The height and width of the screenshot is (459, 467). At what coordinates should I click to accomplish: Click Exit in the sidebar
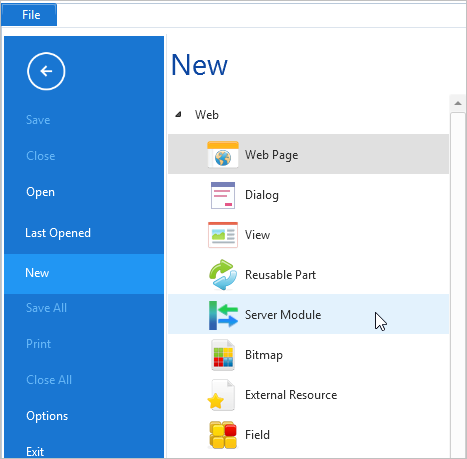coord(35,452)
